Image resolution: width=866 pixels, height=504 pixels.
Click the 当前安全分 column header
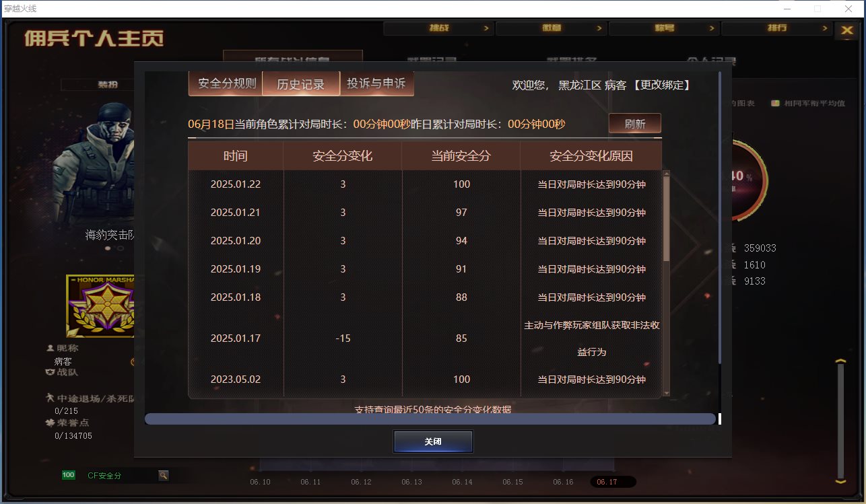coord(461,156)
